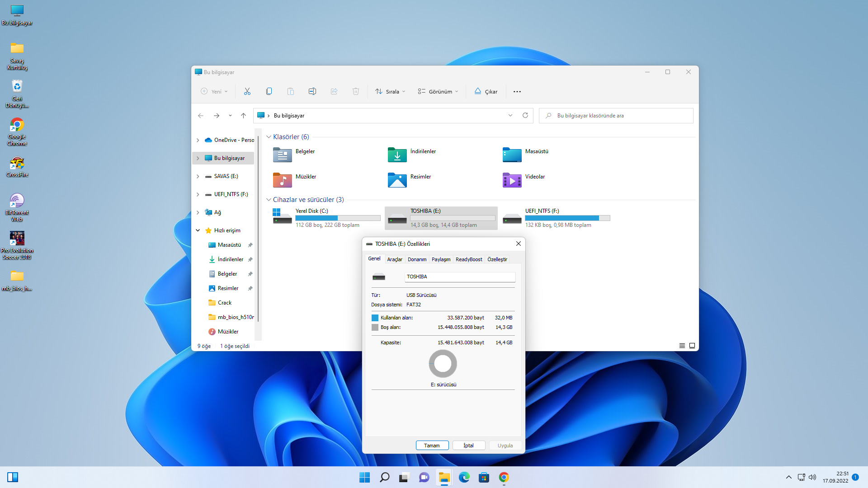The width and height of the screenshot is (868, 488).
Task: Open the address bar history dropdown
Action: 510,116
